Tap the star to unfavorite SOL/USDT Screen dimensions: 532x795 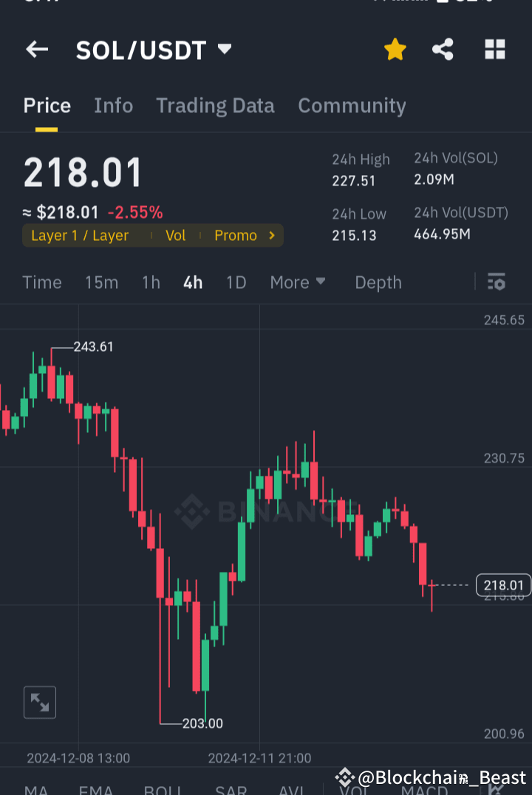395,50
